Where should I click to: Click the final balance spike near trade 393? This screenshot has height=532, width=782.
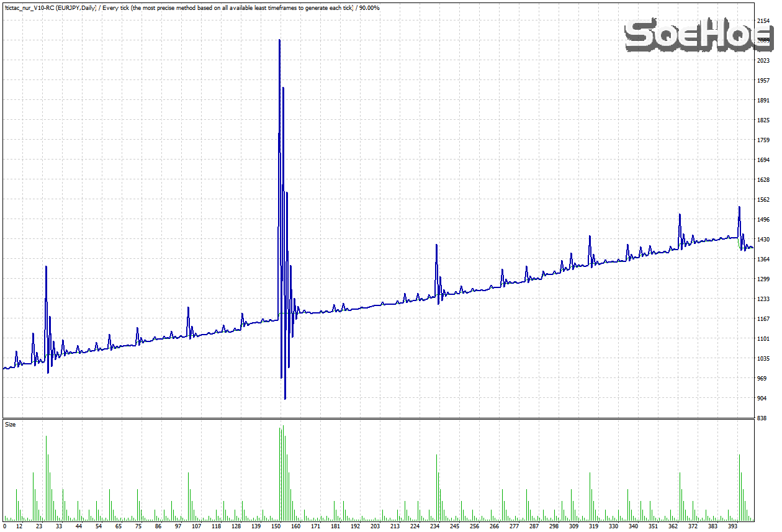tap(739, 208)
